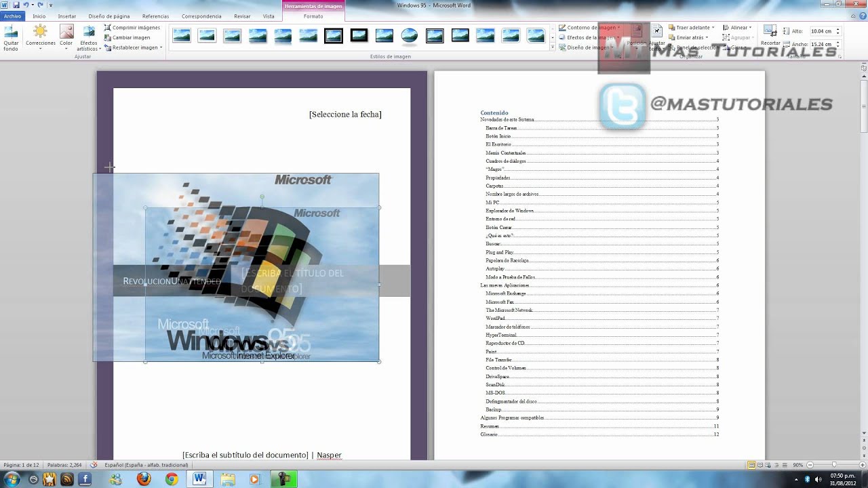Open Customize Quick Access Toolbar arrow
Viewport: 868px width, 488px height.
[50, 5]
